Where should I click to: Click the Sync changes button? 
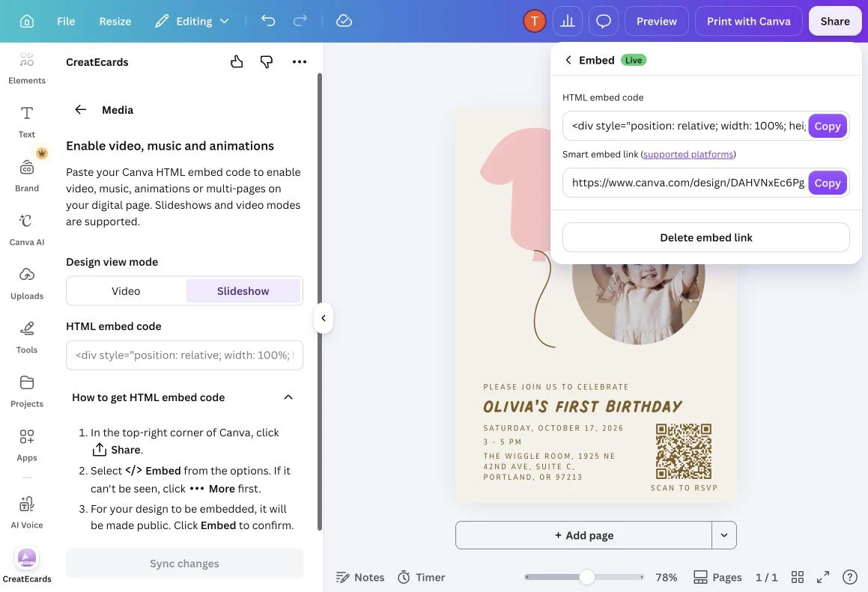pos(184,564)
